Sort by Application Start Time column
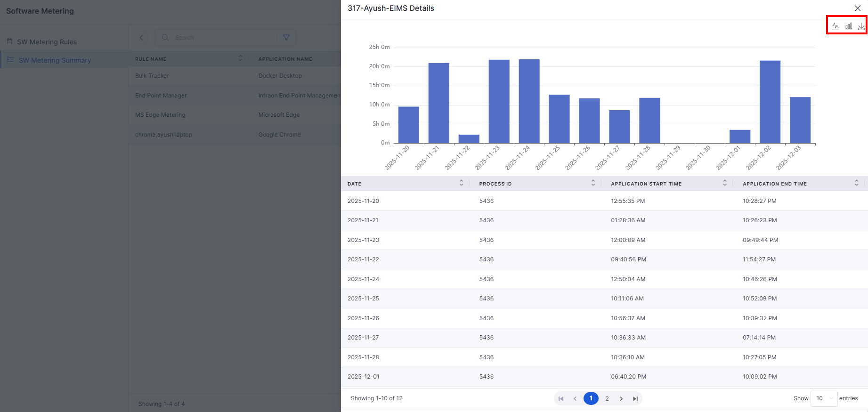 click(x=725, y=183)
